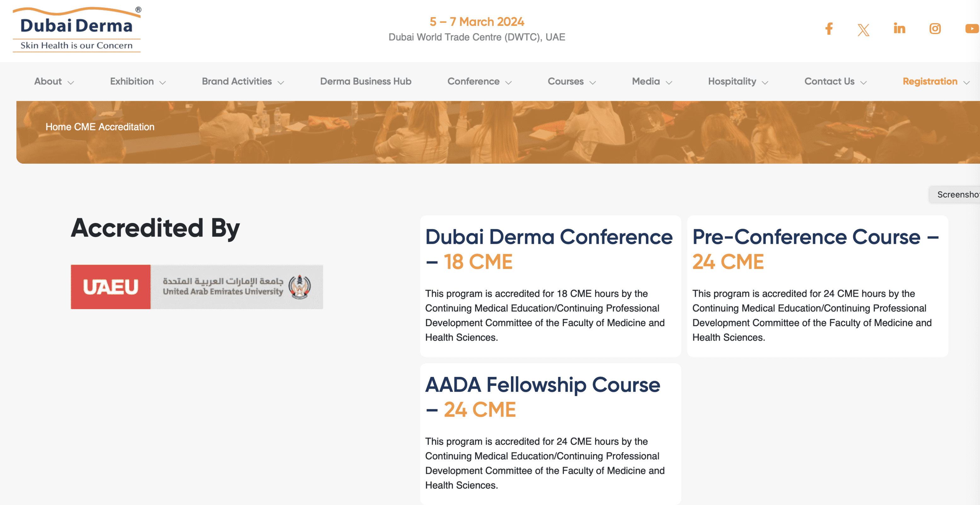Screen dimensions: 980x505
Task: Expand the About dropdown menu
Action: click(54, 81)
